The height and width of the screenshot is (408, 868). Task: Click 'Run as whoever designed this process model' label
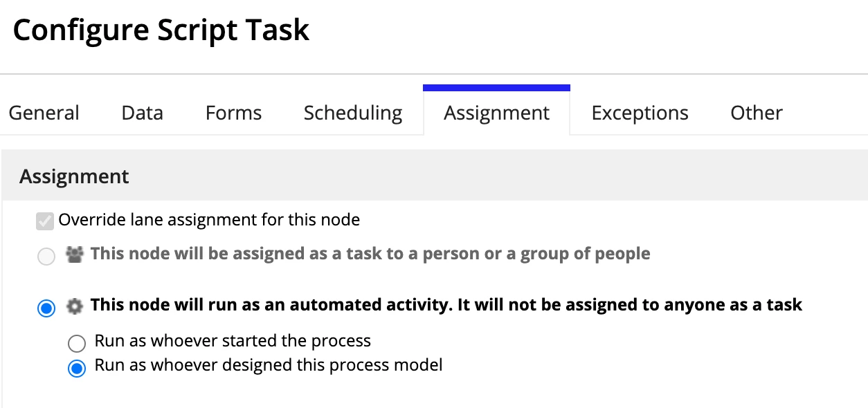pos(269,365)
